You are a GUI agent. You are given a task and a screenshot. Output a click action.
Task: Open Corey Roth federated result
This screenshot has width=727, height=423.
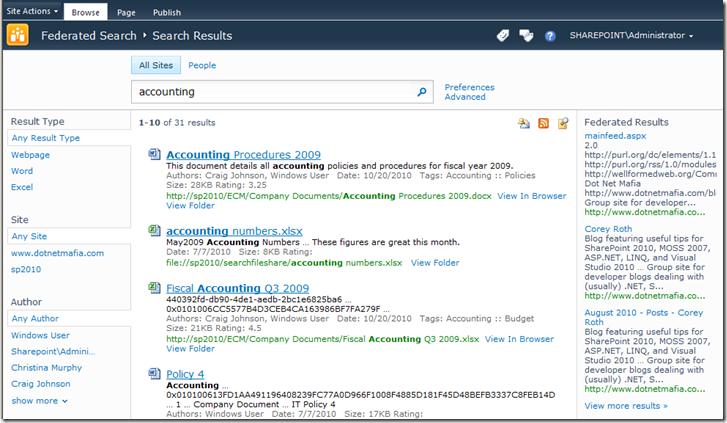(608, 229)
